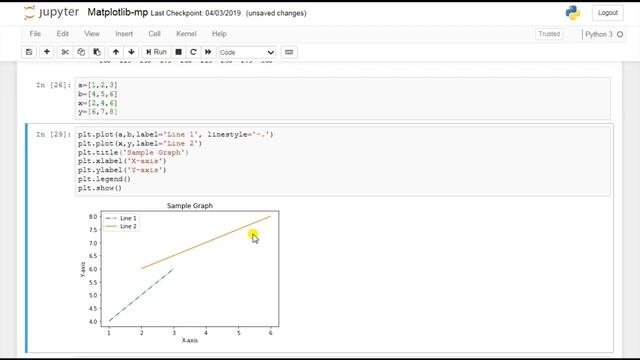The width and height of the screenshot is (640, 360).
Task: Run the selected cell
Action: click(156, 52)
